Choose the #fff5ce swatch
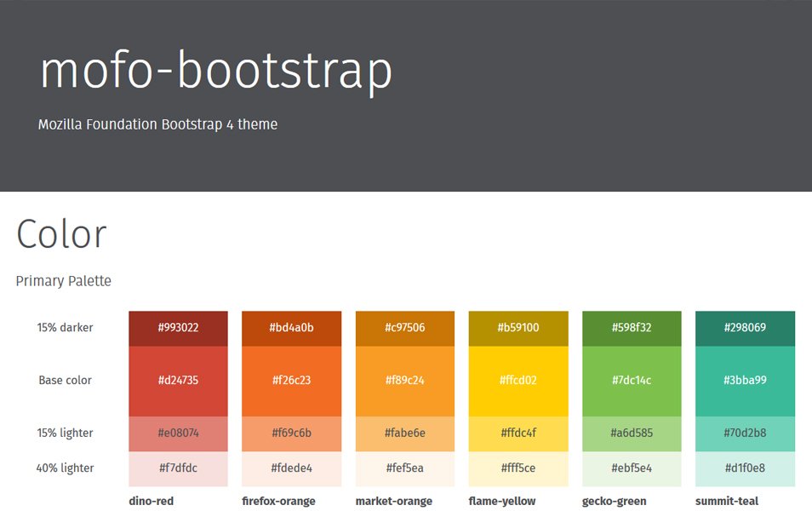 (518, 469)
